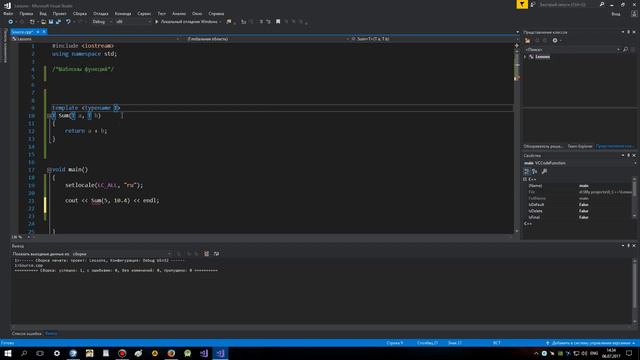Open the Проект menu
This screenshot has height=360, width=640.
pos(60,13)
